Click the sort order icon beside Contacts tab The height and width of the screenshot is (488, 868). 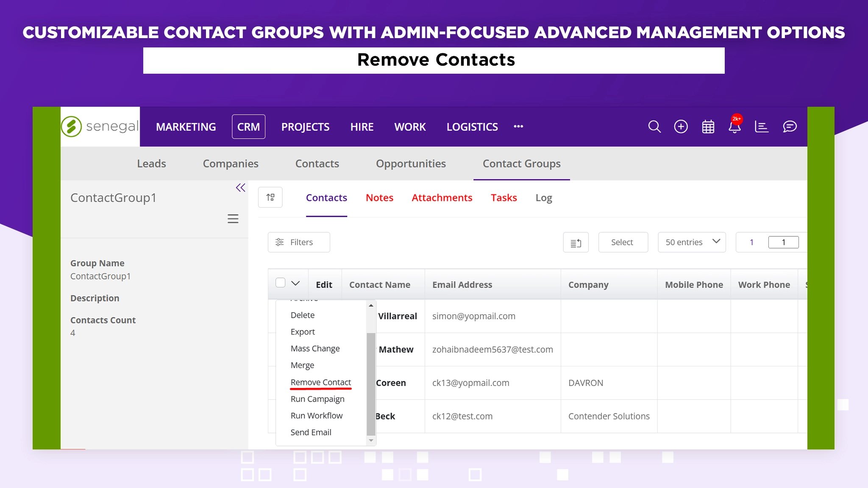coord(270,197)
